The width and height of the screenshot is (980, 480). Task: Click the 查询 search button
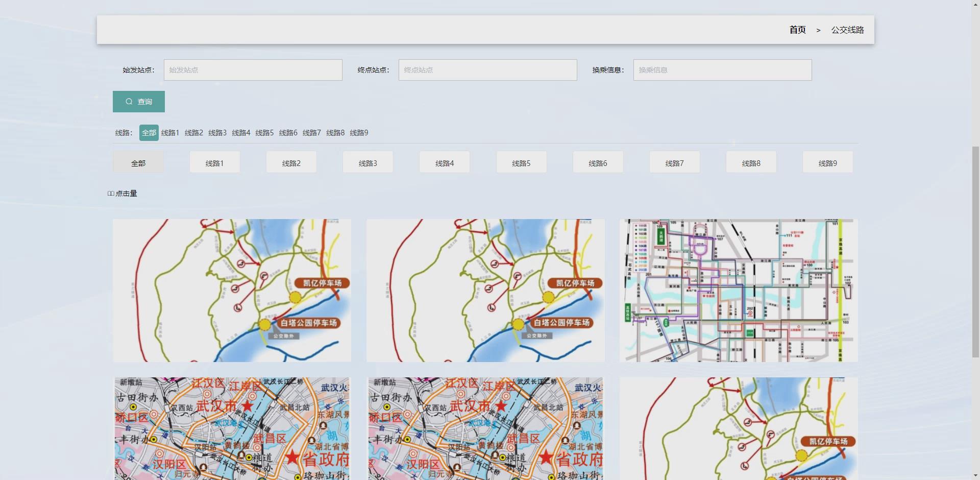pos(139,102)
